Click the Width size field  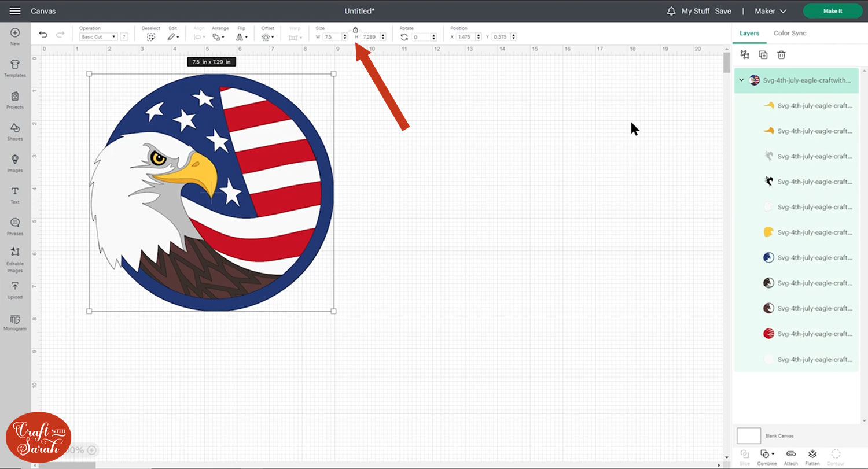point(332,37)
